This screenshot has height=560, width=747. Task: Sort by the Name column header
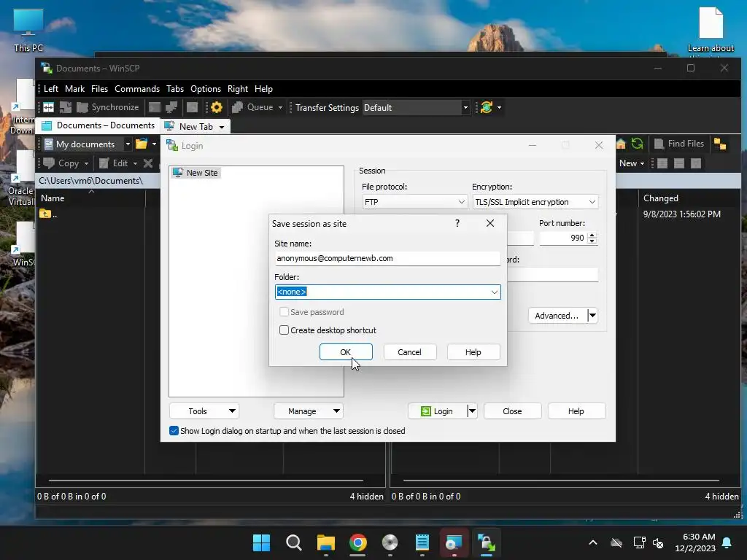pos(91,198)
